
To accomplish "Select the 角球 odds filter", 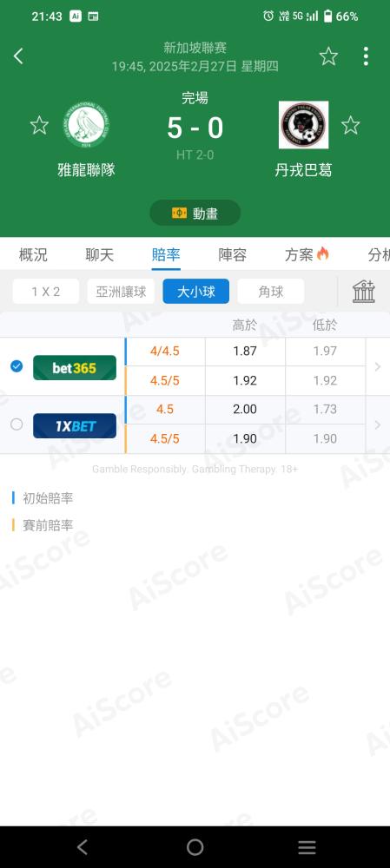I will click(271, 291).
